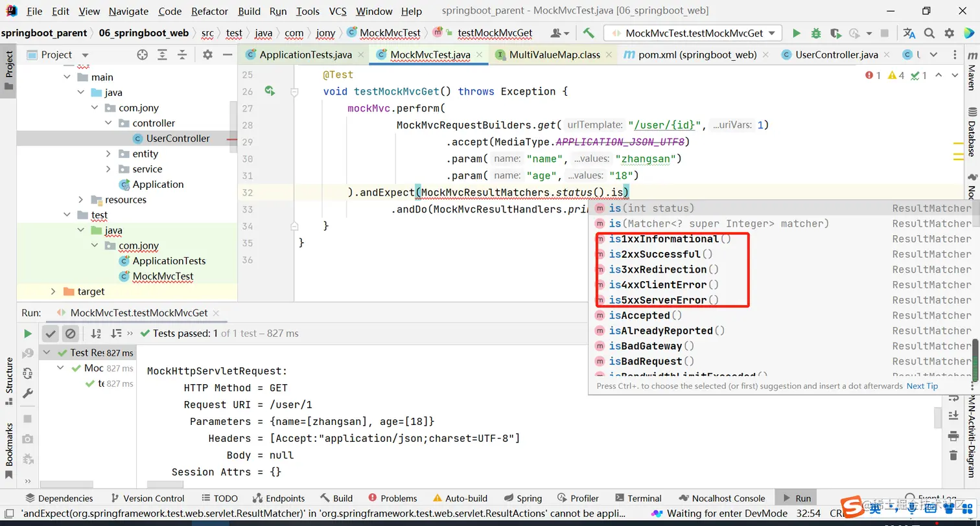The image size is (980, 526).
Task: Select MockMvcTest file in Project tree
Action: click(163, 276)
